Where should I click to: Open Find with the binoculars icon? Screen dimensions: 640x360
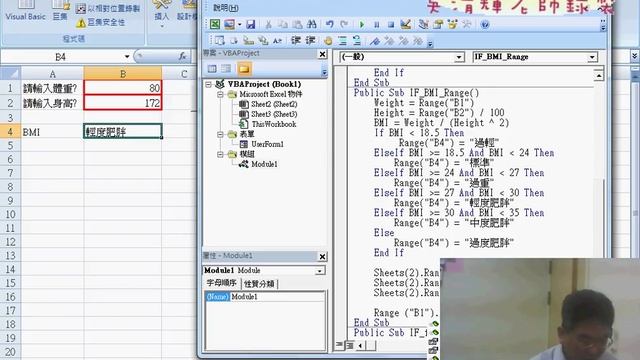tap(312, 24)
